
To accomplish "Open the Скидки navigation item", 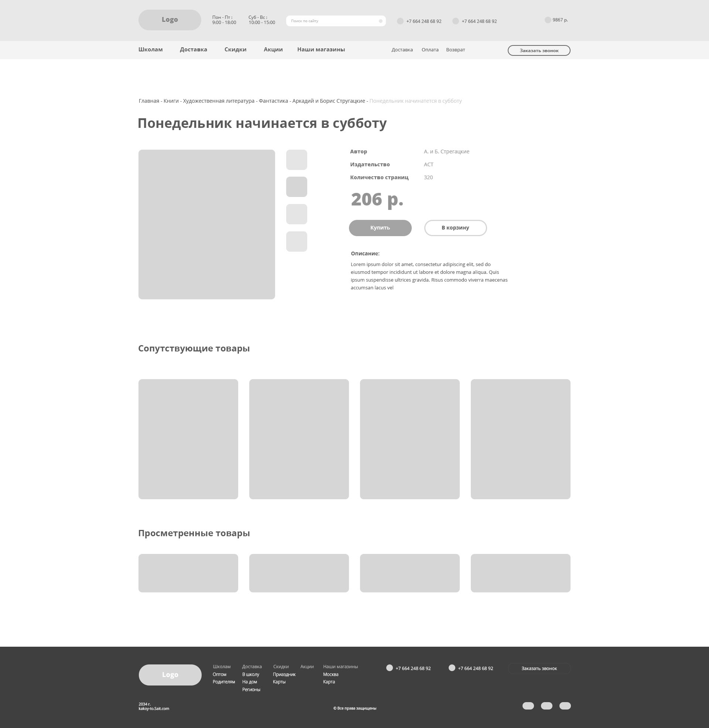I will coord(235,50).
